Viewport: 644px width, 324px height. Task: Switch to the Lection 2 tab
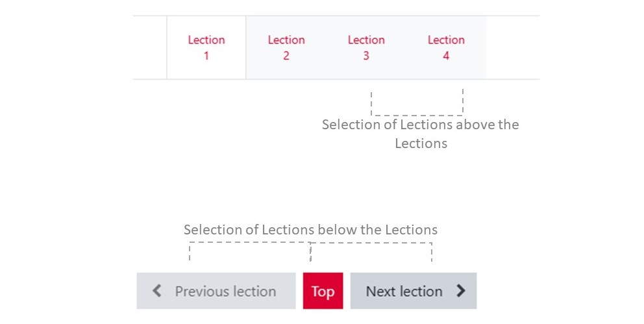coord(286,47)
